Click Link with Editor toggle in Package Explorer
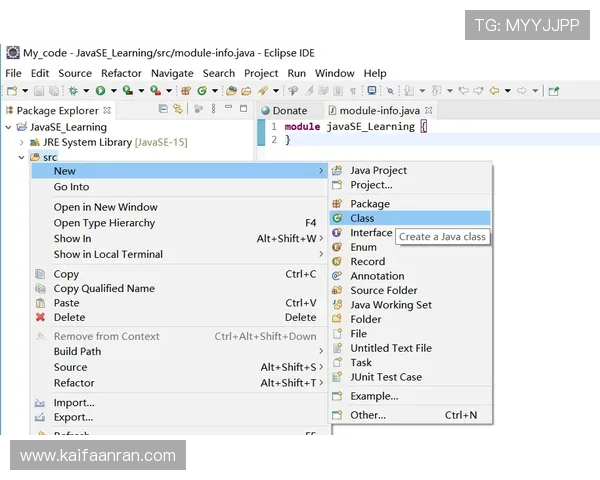 (178, 110)
